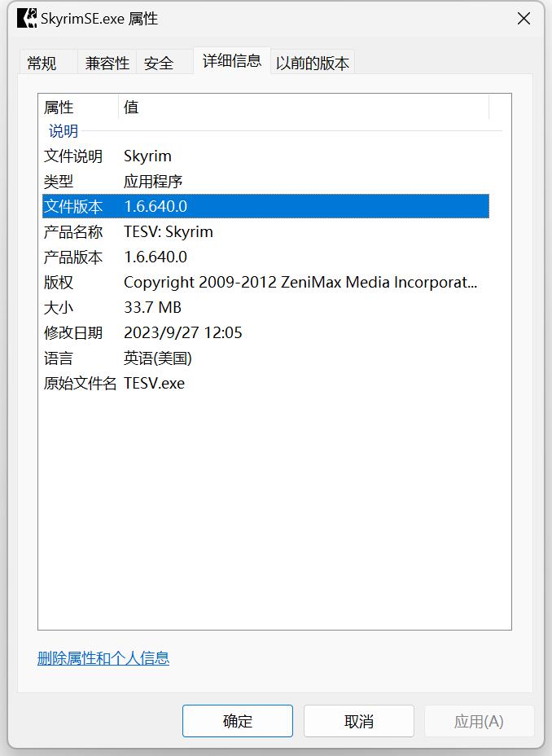Click the ZeniMax Media copyright value

300,282
